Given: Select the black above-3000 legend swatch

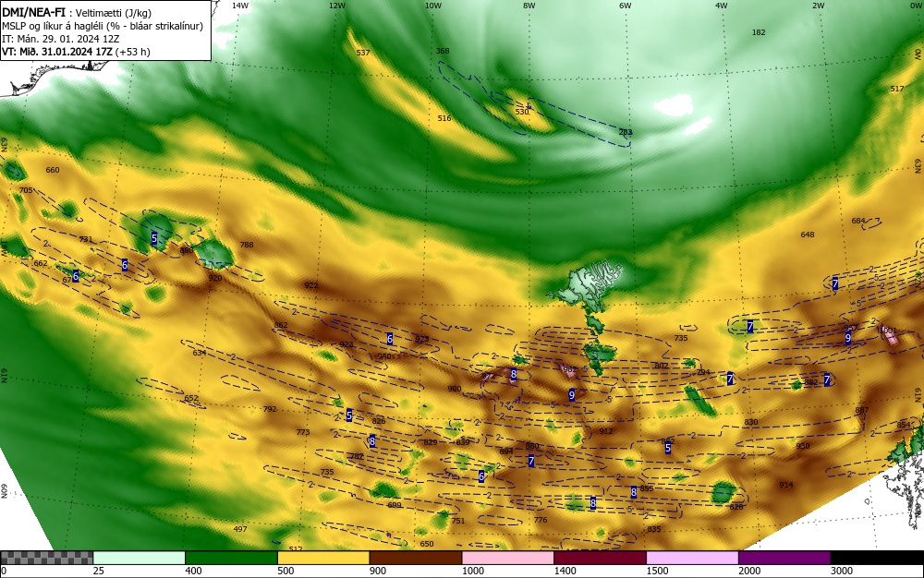Looking at the screenshot, I should click(877, 558).
